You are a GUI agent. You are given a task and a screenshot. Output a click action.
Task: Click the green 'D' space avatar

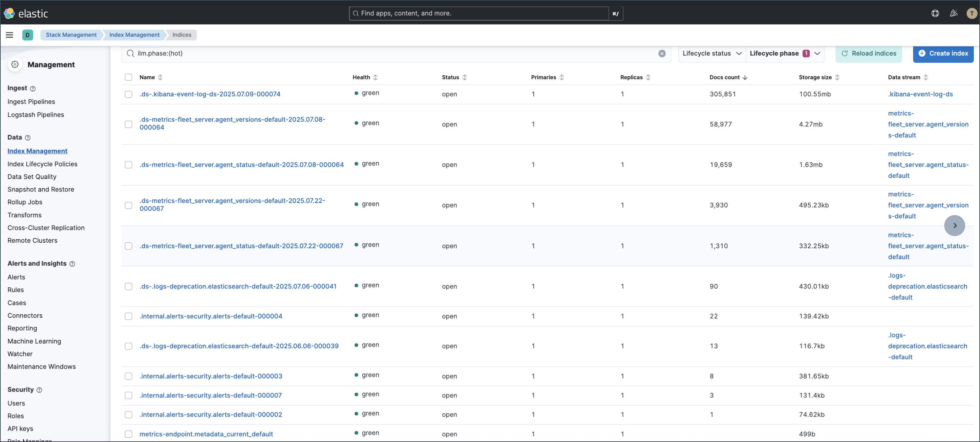click(27, 34)
